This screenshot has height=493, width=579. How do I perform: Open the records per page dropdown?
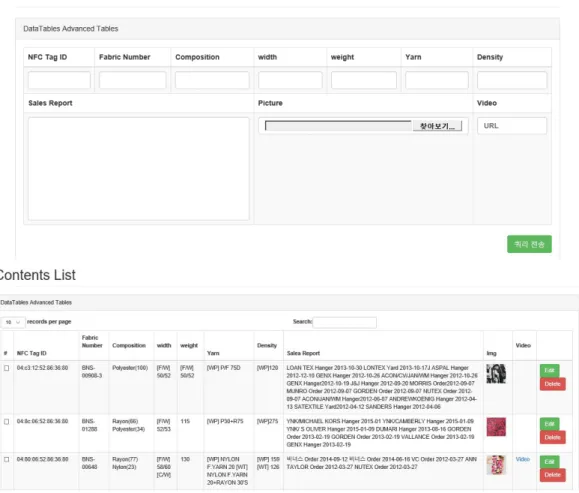coord(13,322)
